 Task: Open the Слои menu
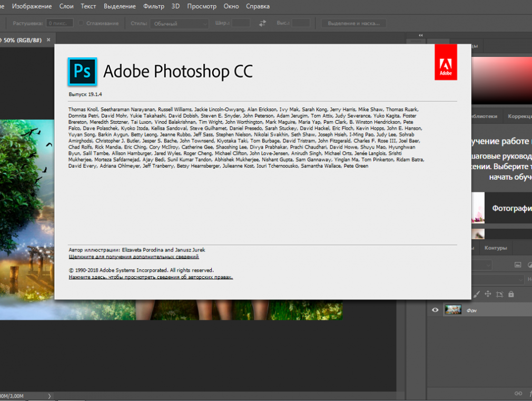pos(66,6)
